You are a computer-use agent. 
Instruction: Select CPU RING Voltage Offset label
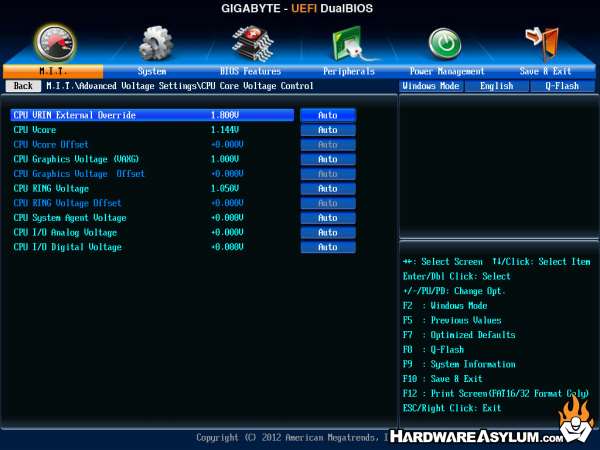click(x=67, y=203)
